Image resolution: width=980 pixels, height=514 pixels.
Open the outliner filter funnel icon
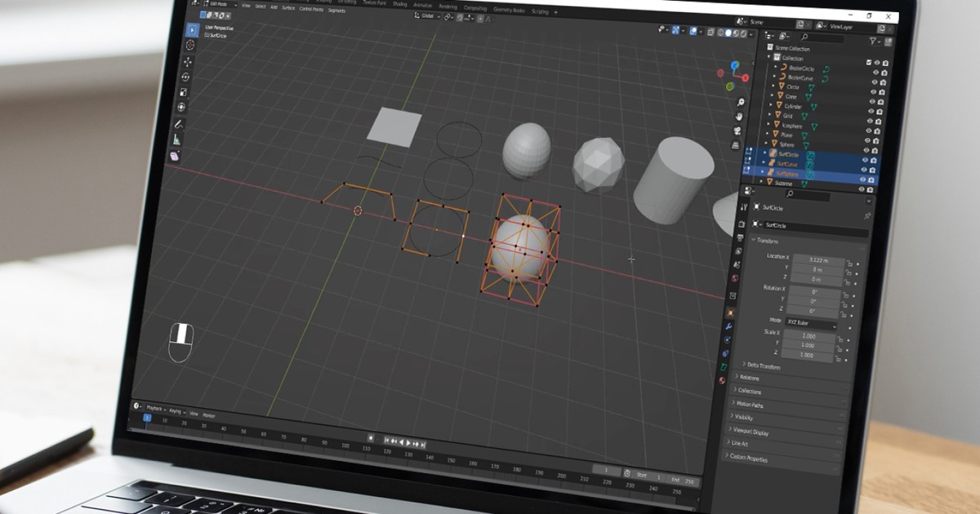(873, 40)
